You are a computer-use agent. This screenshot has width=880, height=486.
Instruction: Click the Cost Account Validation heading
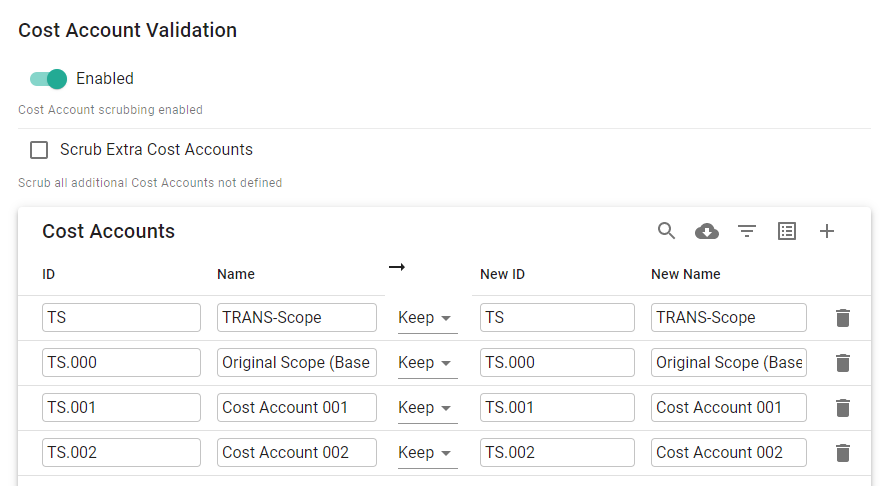pyautogui.click(x=127, y=30)
